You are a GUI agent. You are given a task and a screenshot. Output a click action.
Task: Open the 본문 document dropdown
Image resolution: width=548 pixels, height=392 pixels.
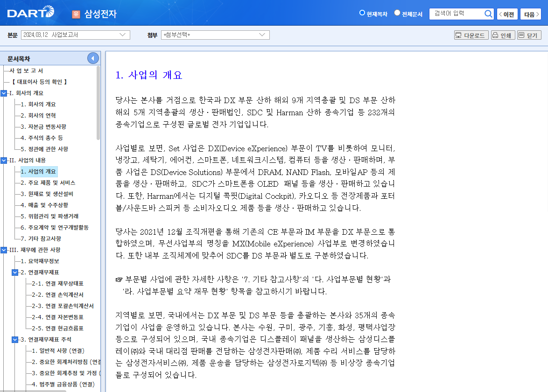pos(76,35)
